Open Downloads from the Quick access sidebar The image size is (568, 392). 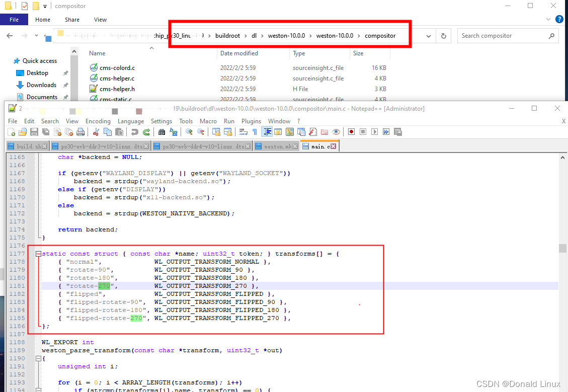(x=41, y=85)
